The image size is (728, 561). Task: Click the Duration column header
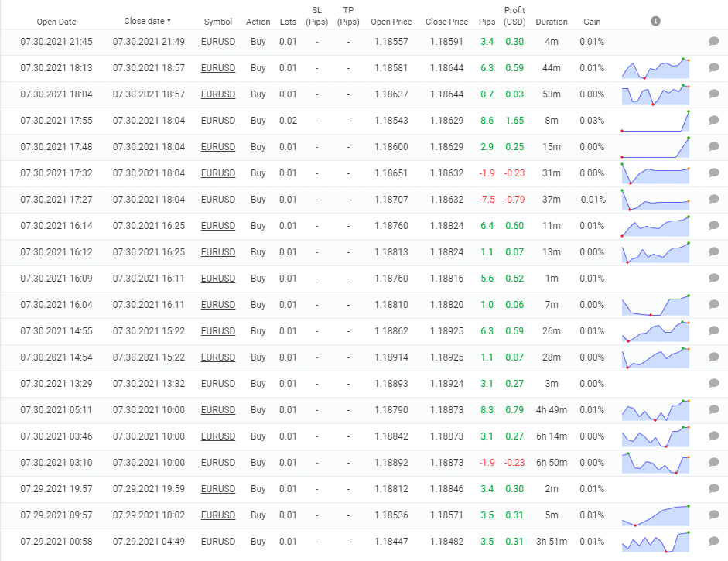pyautogui.click(x=551, y=22)
